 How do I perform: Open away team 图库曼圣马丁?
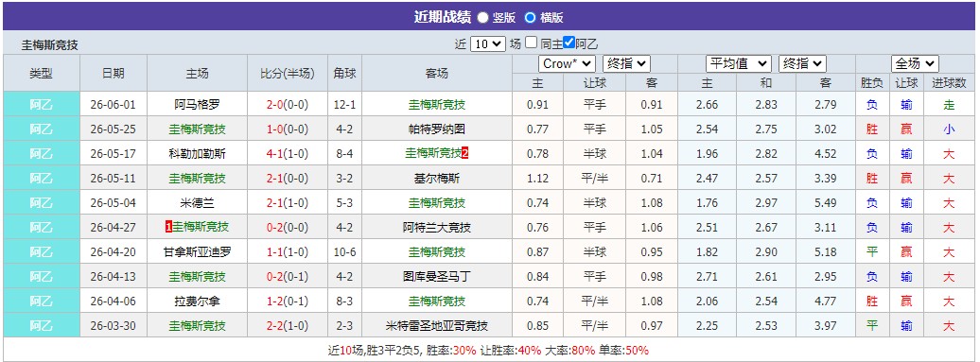click(x=436, y=277)
